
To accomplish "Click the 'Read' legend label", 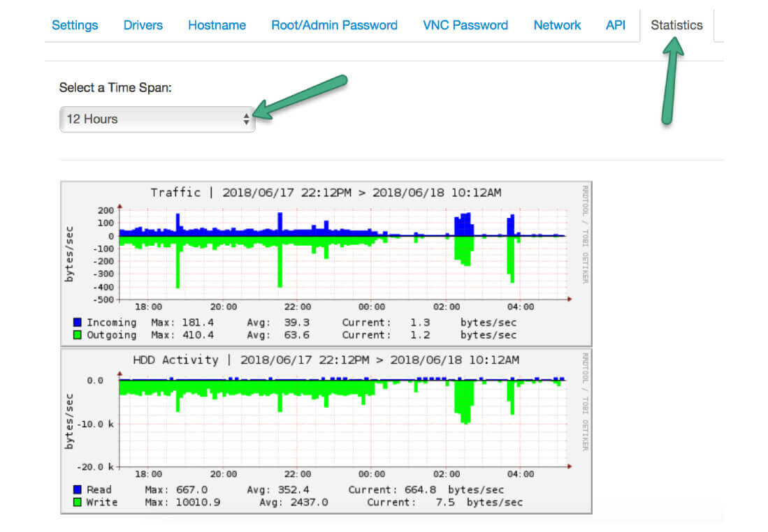I will point(99,490).
